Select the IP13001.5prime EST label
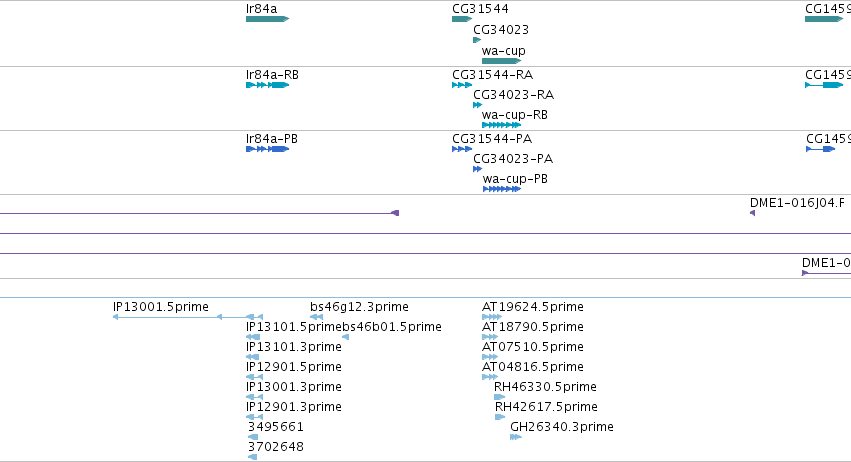The width and height of the screenshot is (851, 462). 161,307
